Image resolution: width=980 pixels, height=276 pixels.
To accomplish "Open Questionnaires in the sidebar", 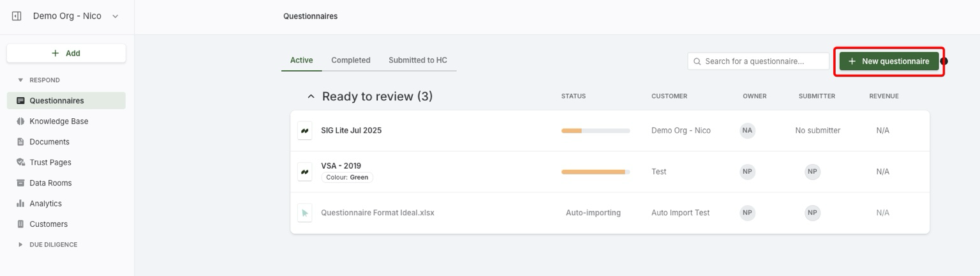I will coord(66,100).
